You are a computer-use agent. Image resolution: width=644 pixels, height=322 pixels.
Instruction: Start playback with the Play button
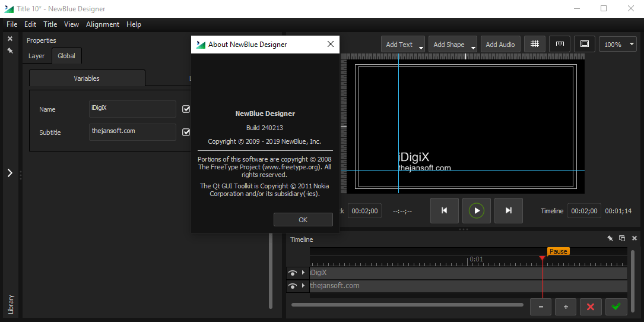[x=477, y=210]
